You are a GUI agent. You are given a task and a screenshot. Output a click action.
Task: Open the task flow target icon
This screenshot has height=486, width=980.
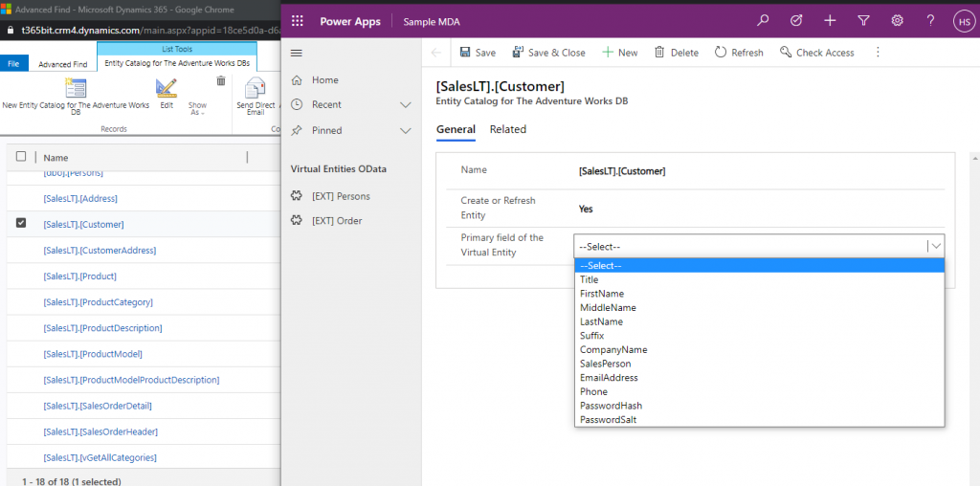(796, 21)
